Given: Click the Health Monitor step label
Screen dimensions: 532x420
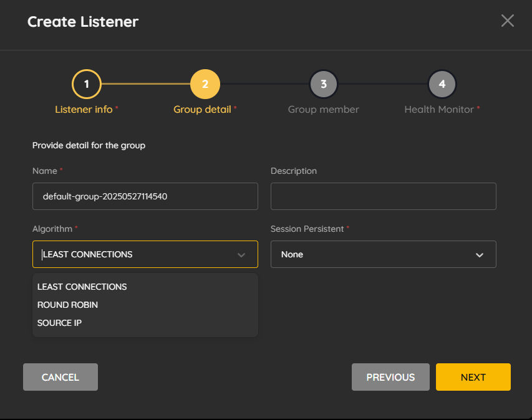Looking at the screenshot, I should click(439, 110).
